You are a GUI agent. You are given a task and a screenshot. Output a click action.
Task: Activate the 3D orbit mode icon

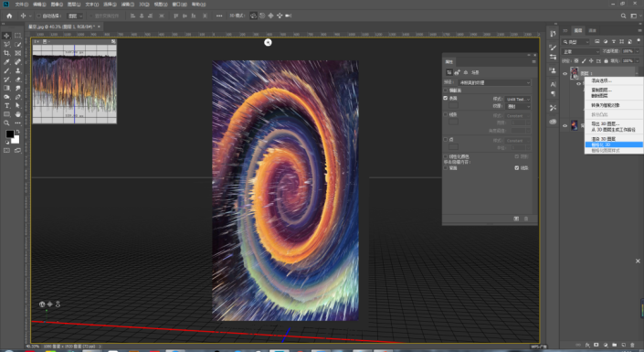click(x=253, y=16)
